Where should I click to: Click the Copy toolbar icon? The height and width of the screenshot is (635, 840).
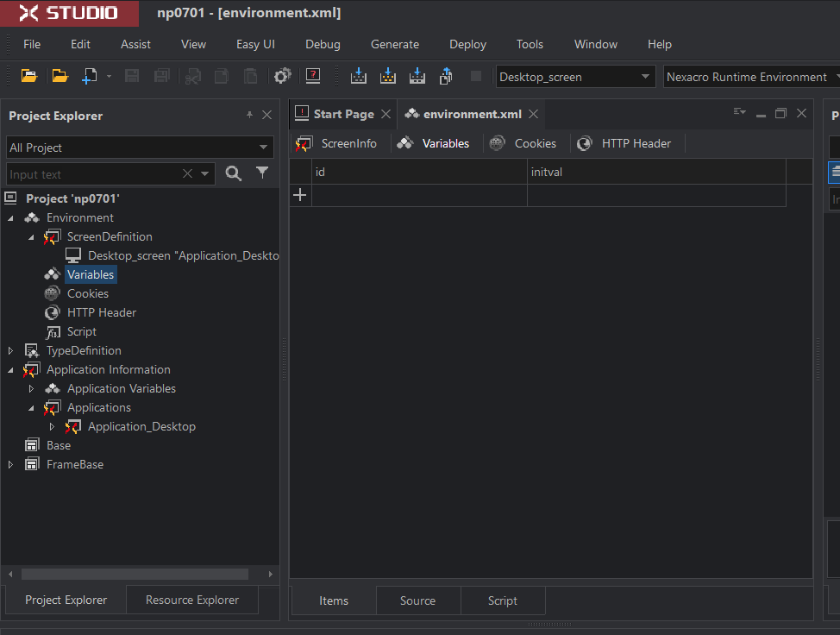[222, 77]
